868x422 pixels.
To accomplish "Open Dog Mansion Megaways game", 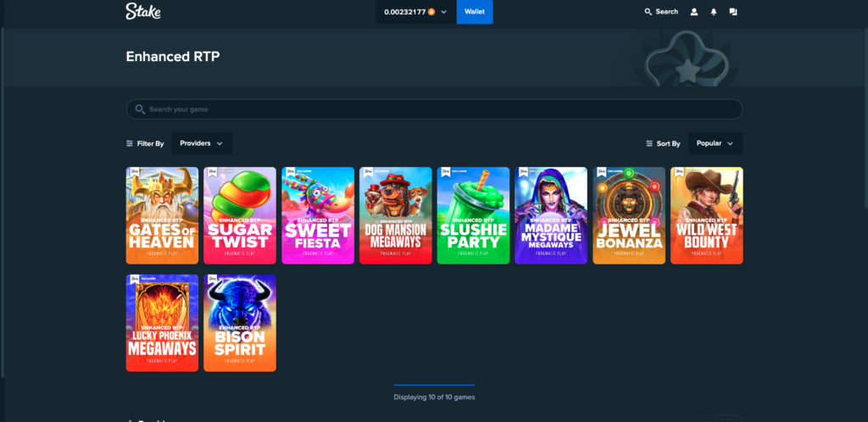I will (x=395, y=216).
